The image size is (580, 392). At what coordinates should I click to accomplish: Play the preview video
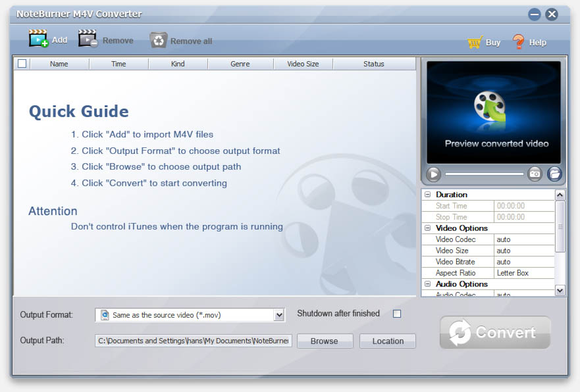[x=433, y=174]
